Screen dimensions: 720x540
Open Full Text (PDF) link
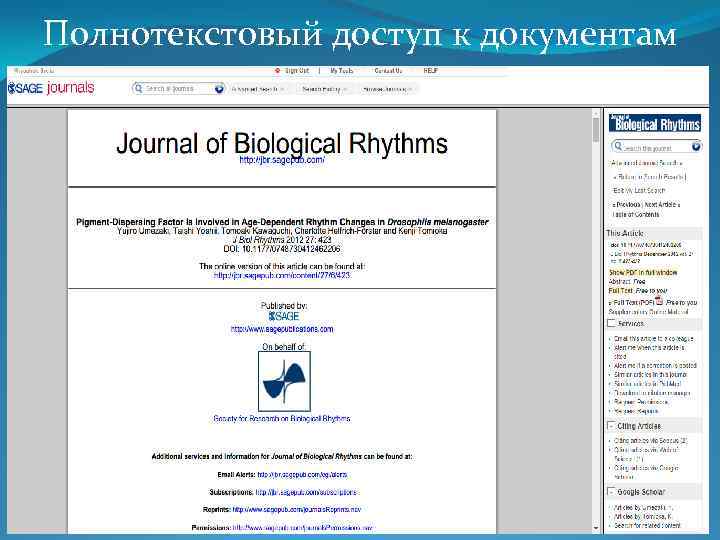coord(632,303)
